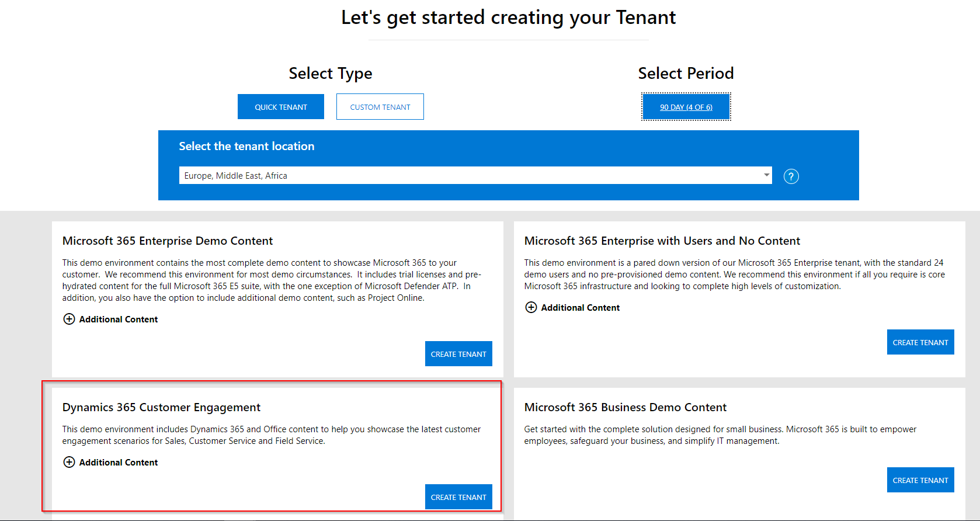Viewport: 980px width, 521px height.
Task: Create tenant for Microsoft 365 Enterprise Demo Content
Action: pos(458,354)
